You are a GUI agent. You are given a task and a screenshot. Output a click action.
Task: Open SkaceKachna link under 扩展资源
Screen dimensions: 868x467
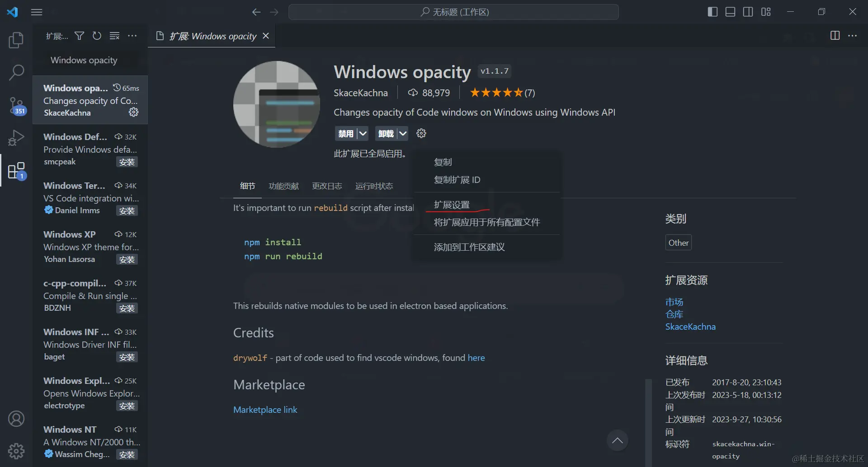point(690,327)
